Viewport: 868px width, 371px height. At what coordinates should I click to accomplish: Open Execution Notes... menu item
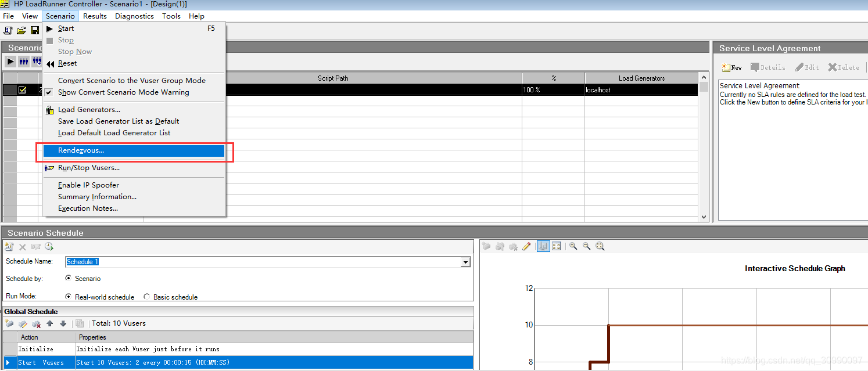click(x=134, y=208)
